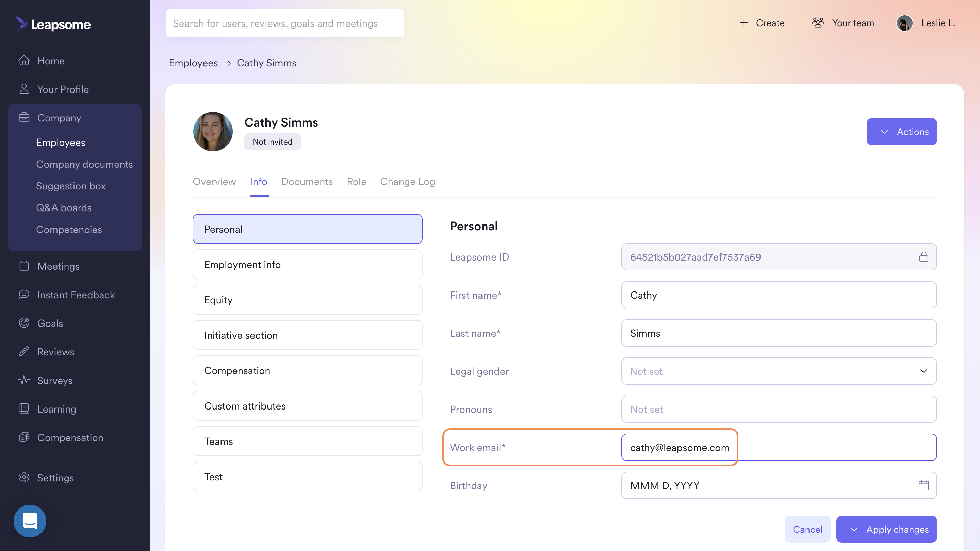Focus the search users and reviews field
Screen dimensions: 980x551
tap(285, 23)
